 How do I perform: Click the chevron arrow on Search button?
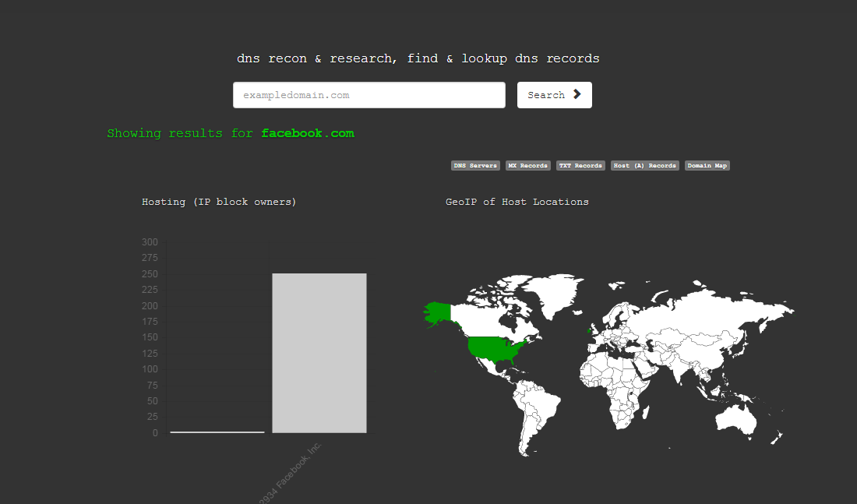pyautogui.click(x=577, y=94)
